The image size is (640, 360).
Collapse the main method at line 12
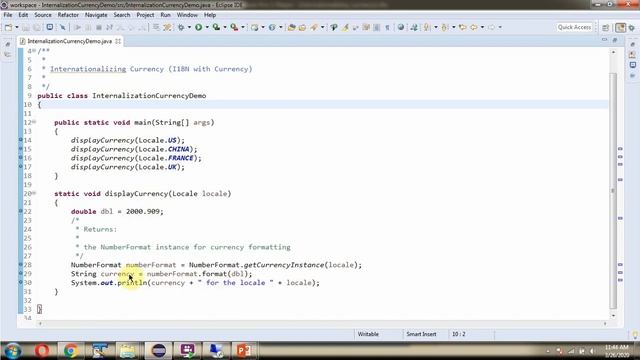(x=34, y=122)
